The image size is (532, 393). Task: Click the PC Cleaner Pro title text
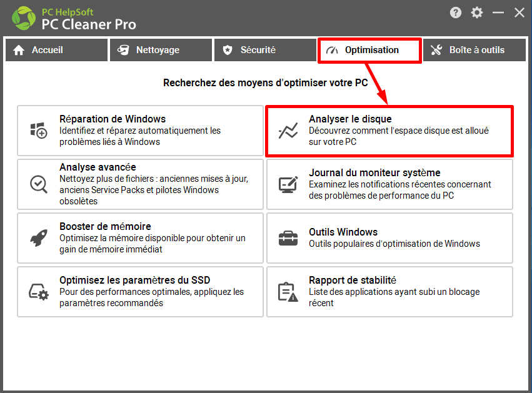pos(89,24)
